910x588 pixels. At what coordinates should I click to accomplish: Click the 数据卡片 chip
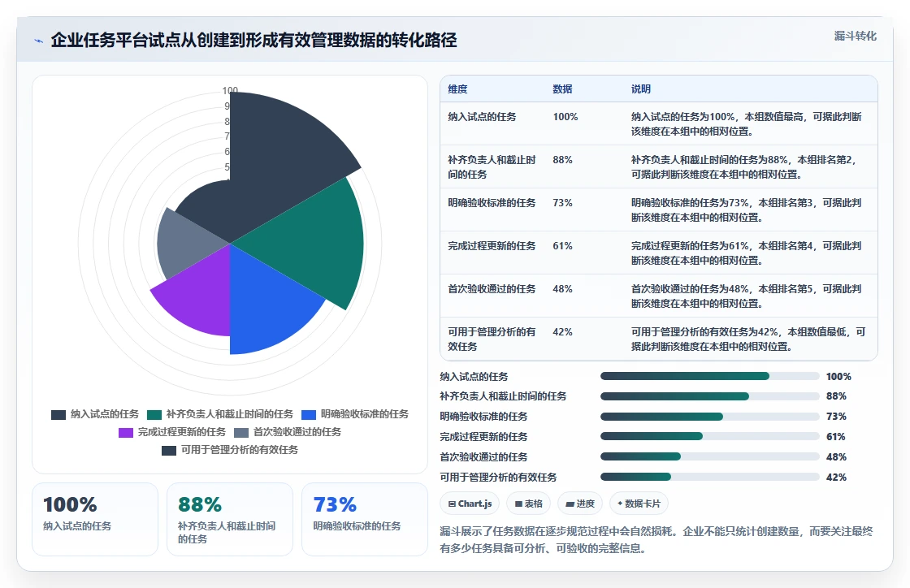pos(639,504)
